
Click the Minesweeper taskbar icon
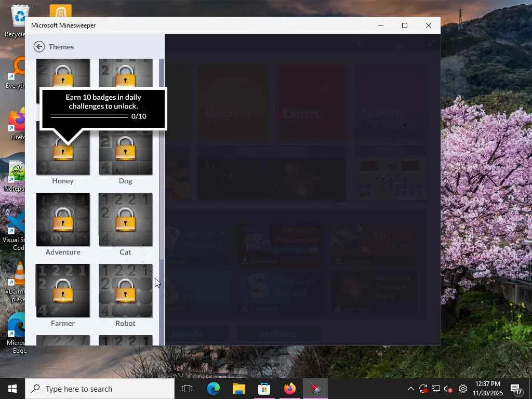tap(315, 389)
